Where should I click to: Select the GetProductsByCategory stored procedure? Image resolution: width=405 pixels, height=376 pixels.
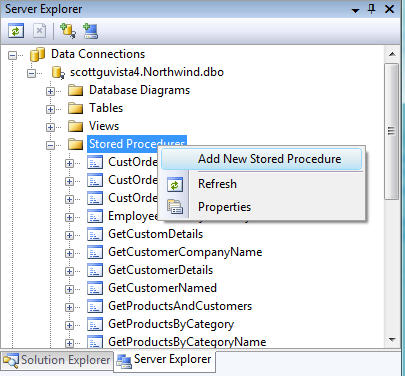tap(171, 324)
